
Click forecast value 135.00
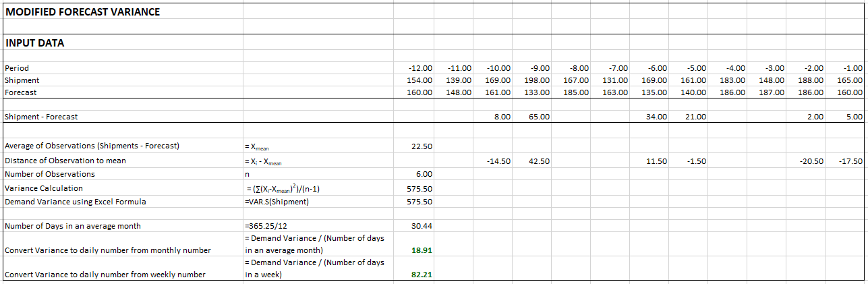click(655, 92)
